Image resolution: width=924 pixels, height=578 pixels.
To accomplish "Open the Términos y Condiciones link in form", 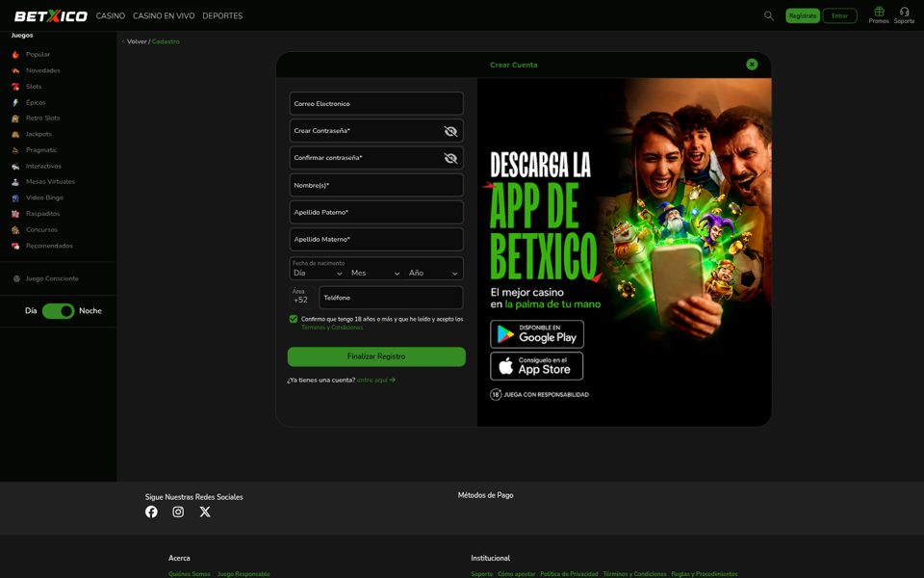I will pyautogui.click(x=332, y=328).
